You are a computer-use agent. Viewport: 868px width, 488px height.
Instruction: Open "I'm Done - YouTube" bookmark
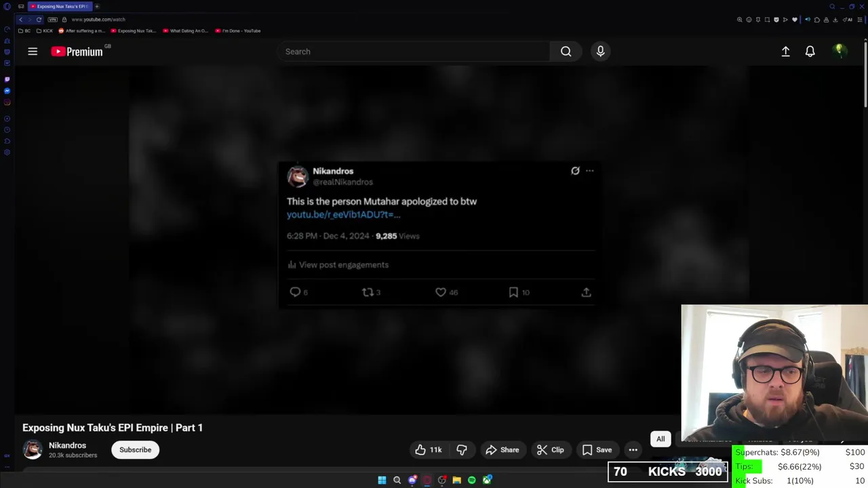(x=238, y=30)
